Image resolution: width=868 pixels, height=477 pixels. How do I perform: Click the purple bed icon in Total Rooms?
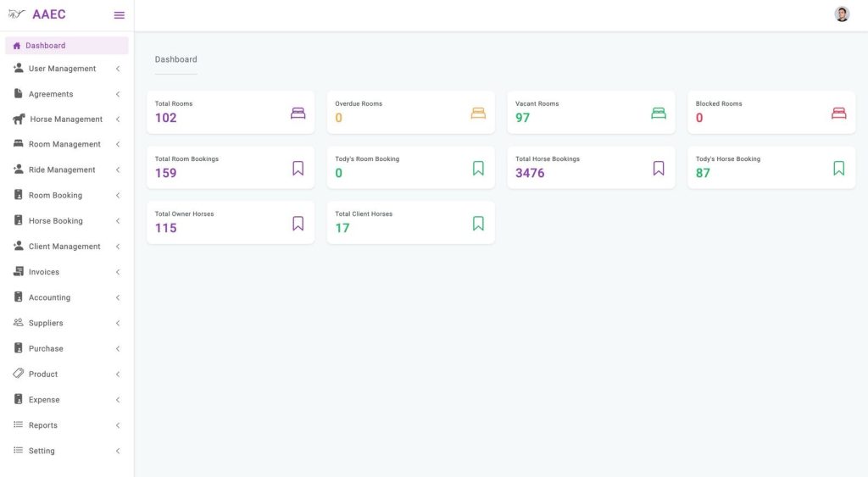pos(298,113)
